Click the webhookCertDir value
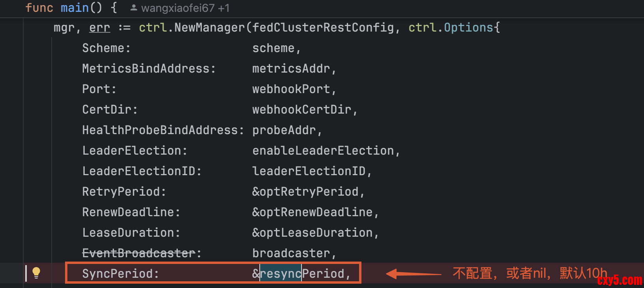The height and width of the screenshot is (288, 644). point(302,110)
